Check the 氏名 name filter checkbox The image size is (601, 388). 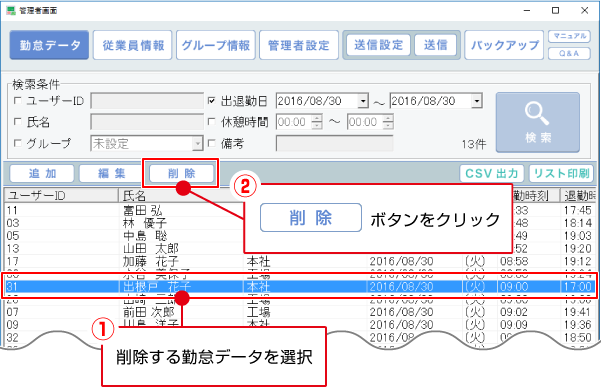point(17,122)
